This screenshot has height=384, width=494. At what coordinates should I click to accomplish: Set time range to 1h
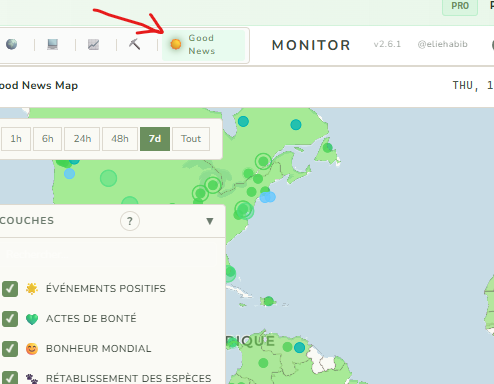click(x=16, y=139)
